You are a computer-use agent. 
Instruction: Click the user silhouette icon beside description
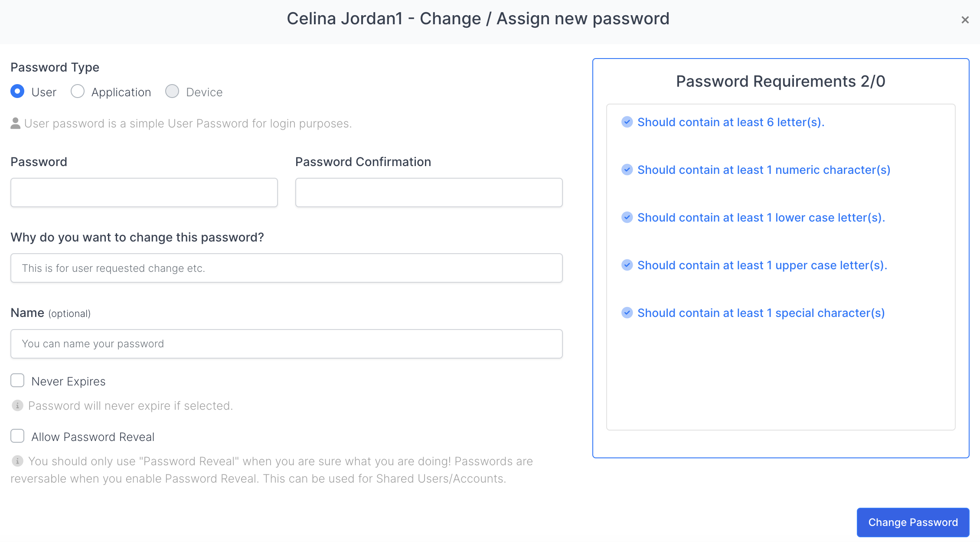pyautogui.click(x=16, y=124)
